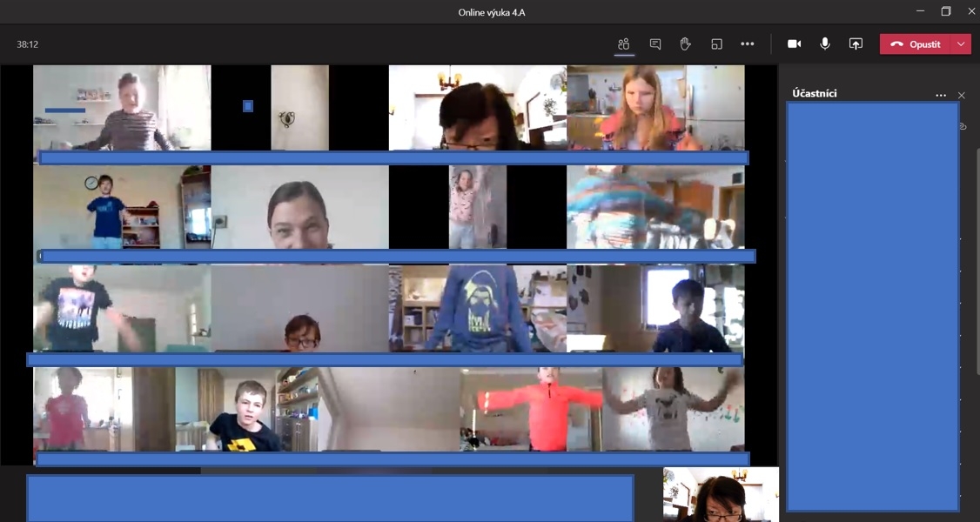This screenshot has height=522, width=980.
Task: Click the Účastníci panel heading
Action: click(x=815, y=94)
